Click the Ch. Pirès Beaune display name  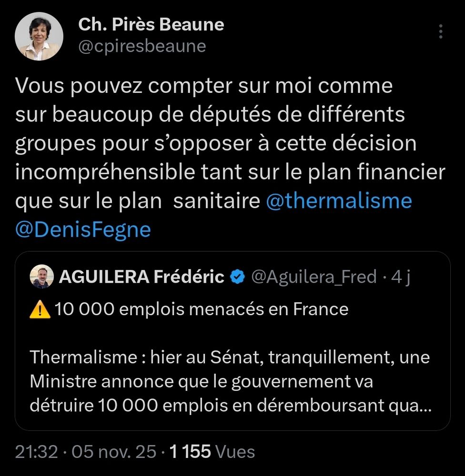point(151,24)
